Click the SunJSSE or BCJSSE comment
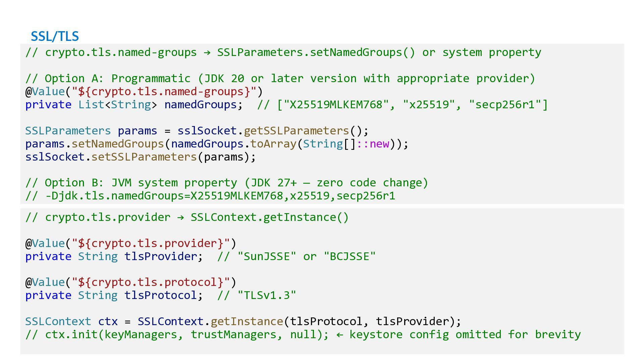Screen dimensions: 644x362 (x=296, y=256)
